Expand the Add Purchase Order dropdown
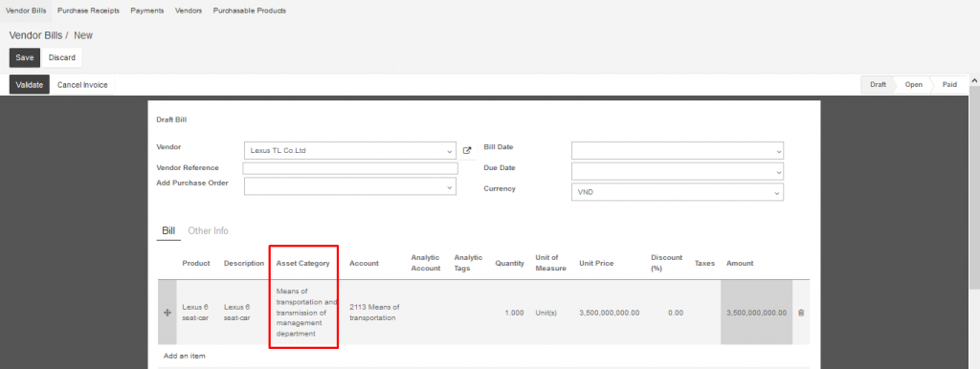 tap(350, 186)
